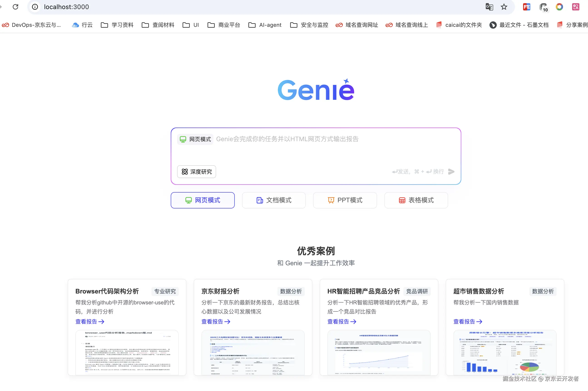Click the send arrow to submit the task
This screenshot has height=391, width=588.
click(x=451, y=172)
